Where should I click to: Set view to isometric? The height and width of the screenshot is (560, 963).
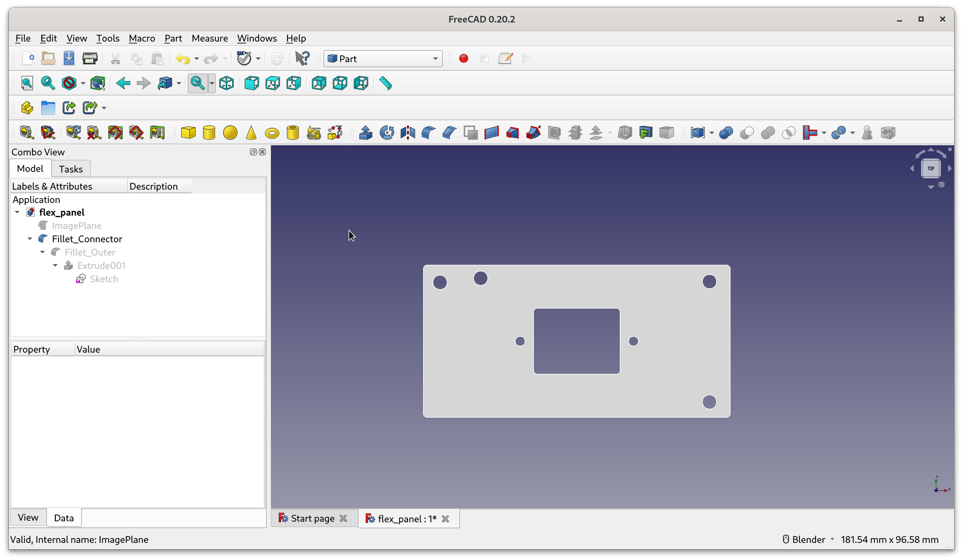tap(226, 83)
